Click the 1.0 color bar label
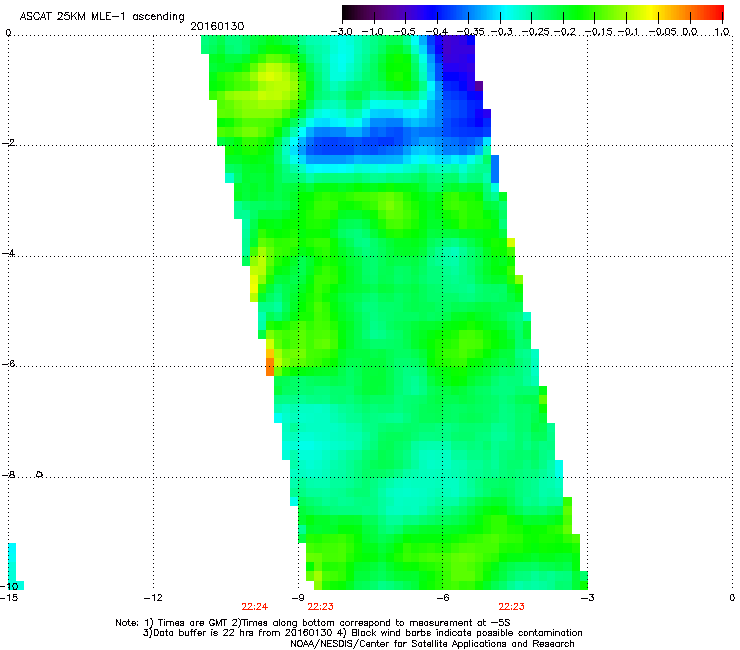Viewport: 740px width, 650px height. [x=722, y=32]
